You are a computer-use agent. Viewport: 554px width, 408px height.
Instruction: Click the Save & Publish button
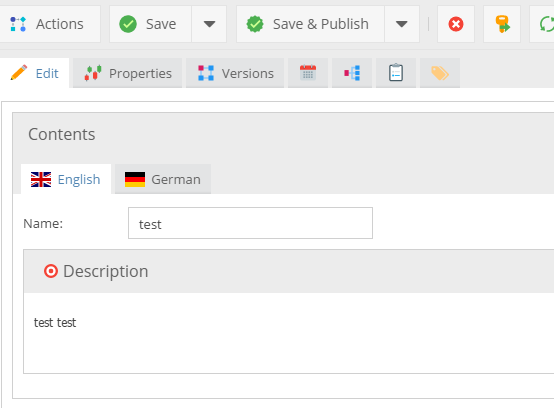(310, 24)
